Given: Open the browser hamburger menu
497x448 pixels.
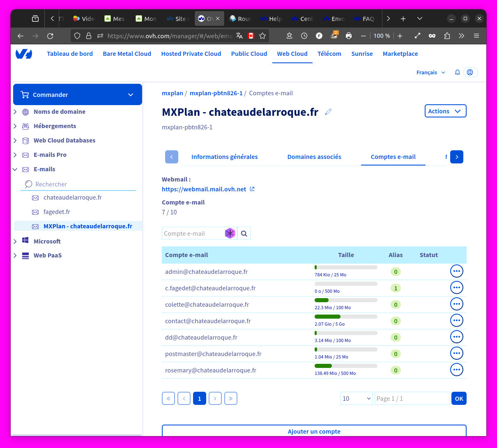Looking at the screenshot, I should click(476, 36).
